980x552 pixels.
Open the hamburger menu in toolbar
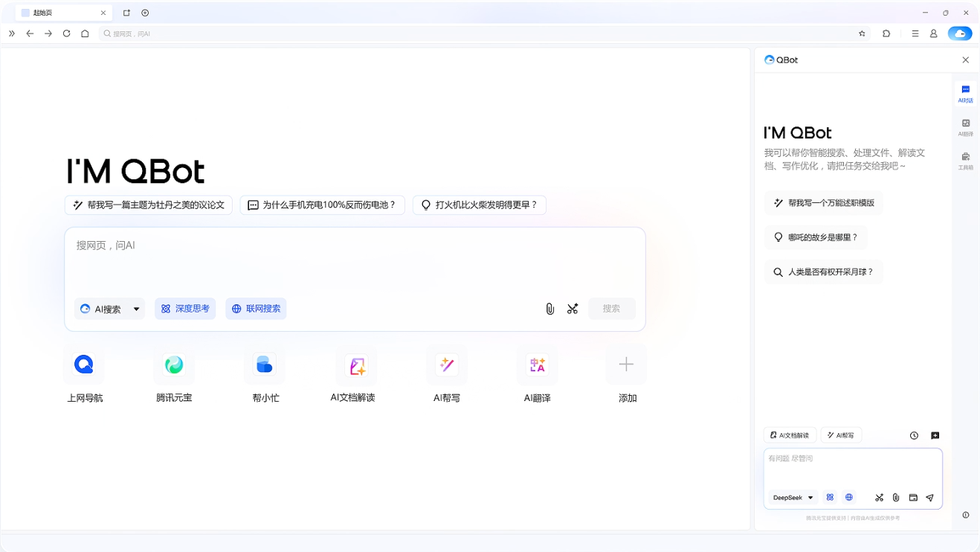click(915, 33)
